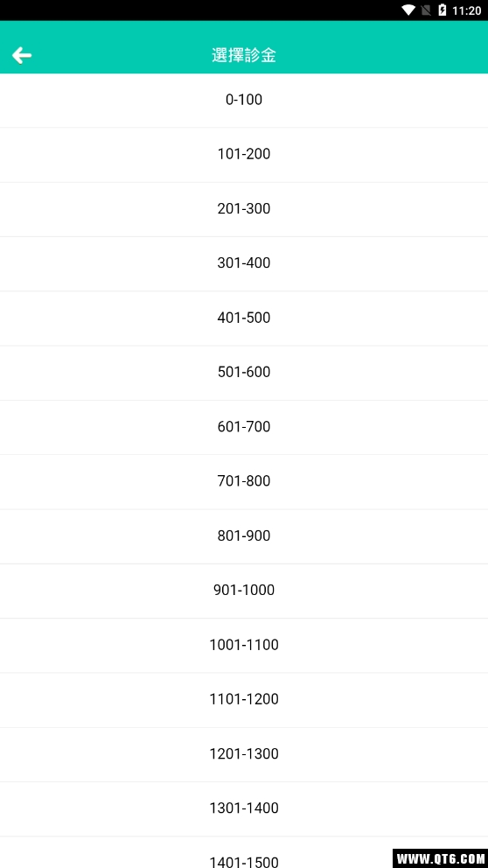
Task: Tap the 選擇診金 header title
Action: coord(244,55)
